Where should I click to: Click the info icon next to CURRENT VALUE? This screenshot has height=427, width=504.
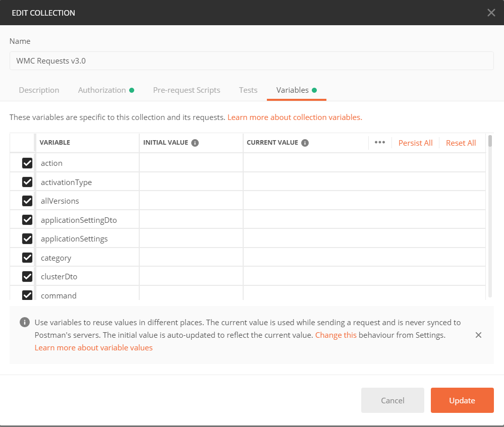[304, 143]
